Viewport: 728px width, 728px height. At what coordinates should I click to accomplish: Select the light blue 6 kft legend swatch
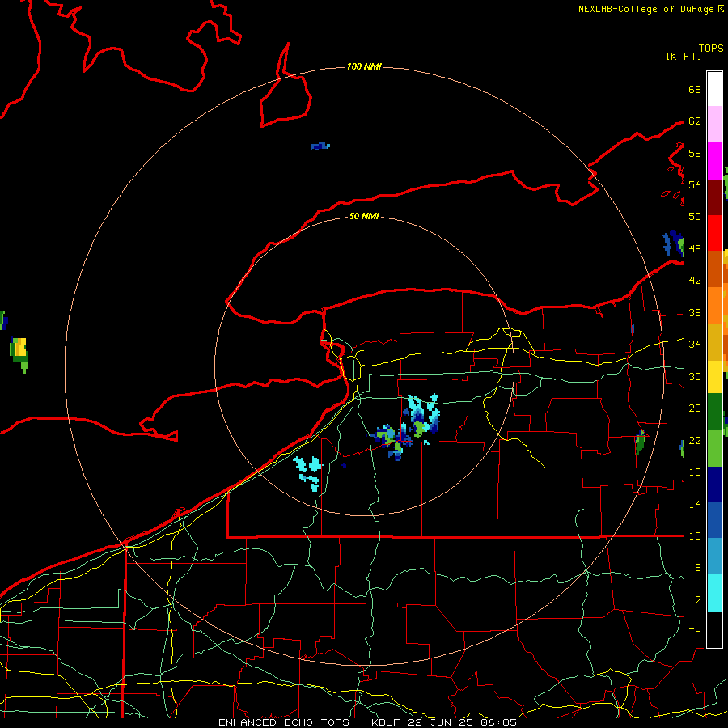(x=714, y=557)
